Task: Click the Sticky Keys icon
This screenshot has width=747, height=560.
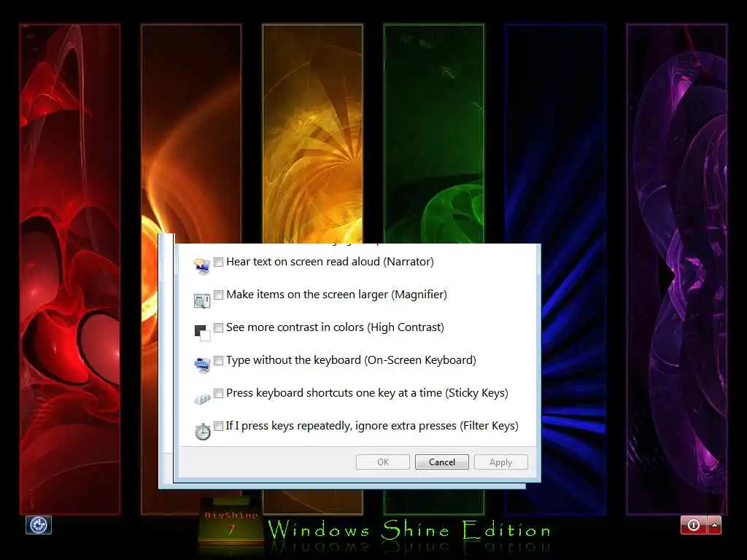Action: pos(202,398)
